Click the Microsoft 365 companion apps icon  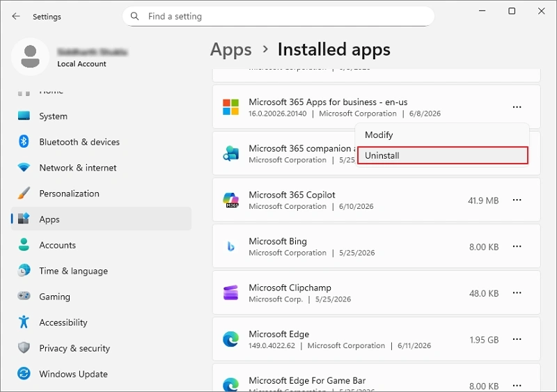pos(231,154)
